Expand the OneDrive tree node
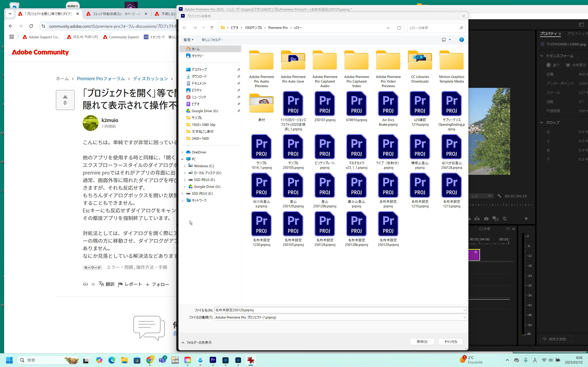This screenshot has height=367, width=588. tap(182, 152)
